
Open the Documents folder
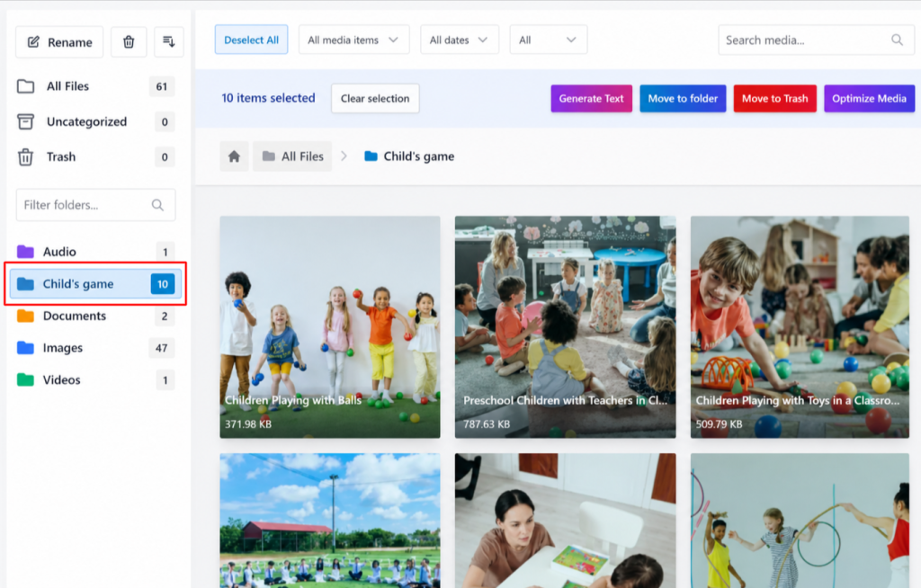[95, 316]
